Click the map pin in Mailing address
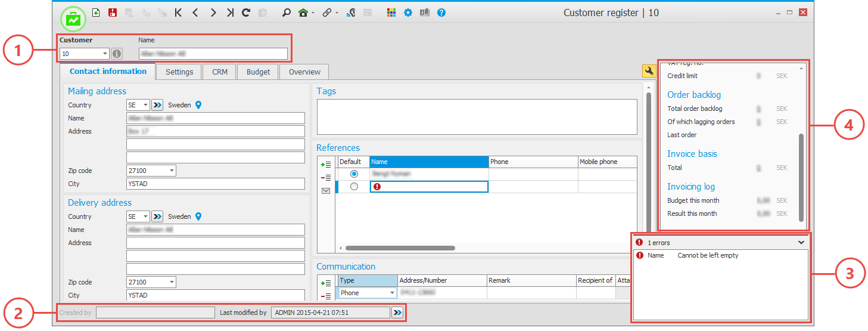This screenshot has width=868, height=331. 199,105
